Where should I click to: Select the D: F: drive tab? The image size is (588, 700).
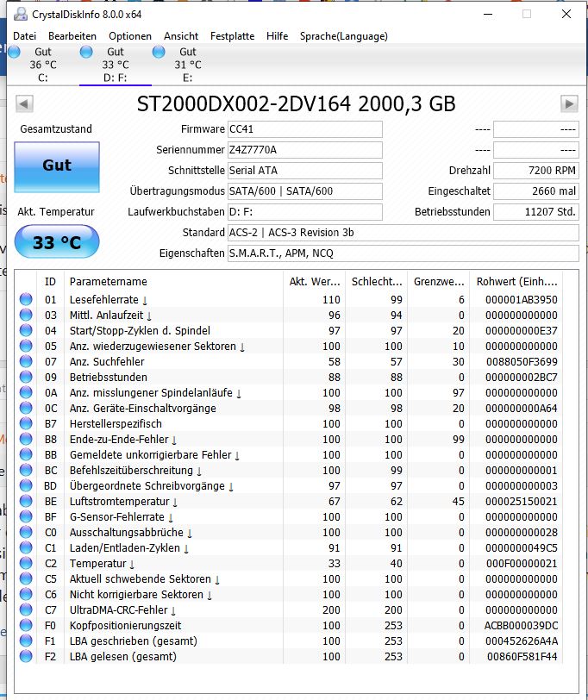[116, 65]
